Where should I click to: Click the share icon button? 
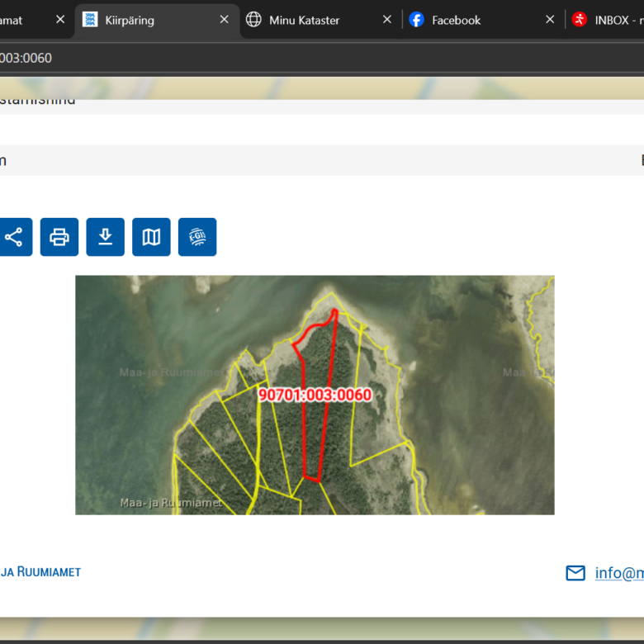coord(14,237)
